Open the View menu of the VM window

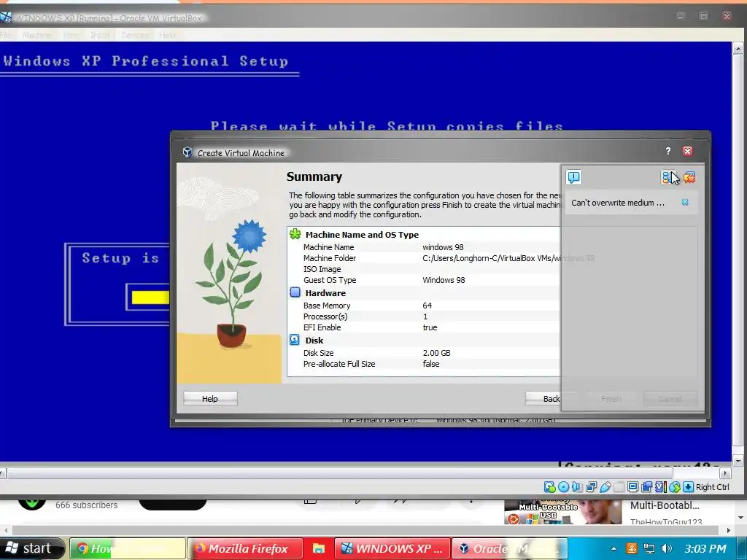point(71,35)
